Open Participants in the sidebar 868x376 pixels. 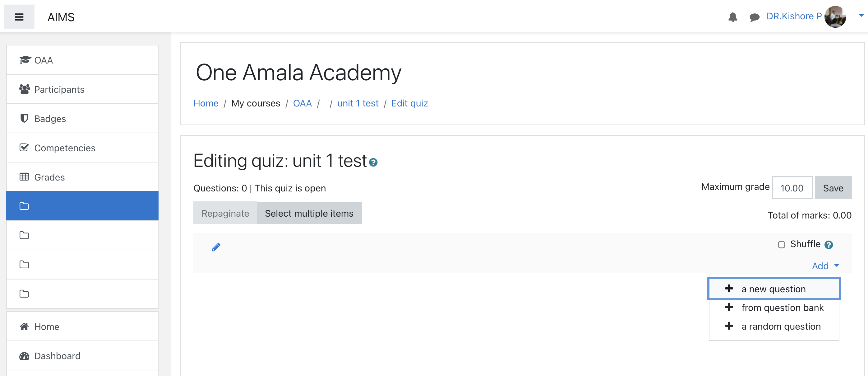pos(59,89)
